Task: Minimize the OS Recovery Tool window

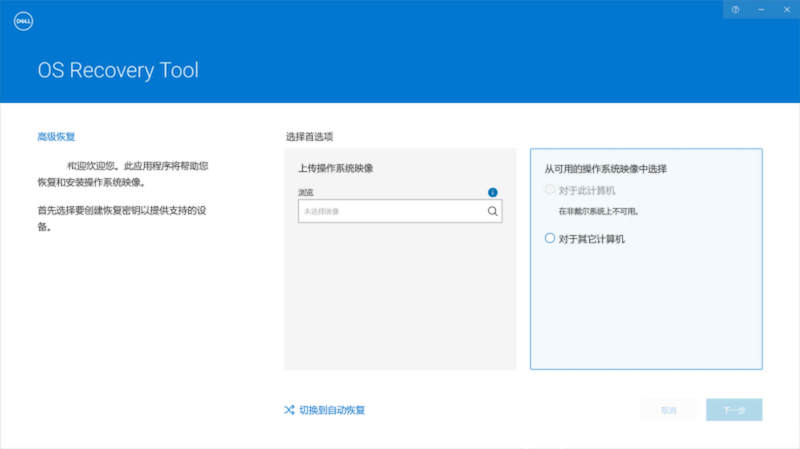Action: point(761,9)
